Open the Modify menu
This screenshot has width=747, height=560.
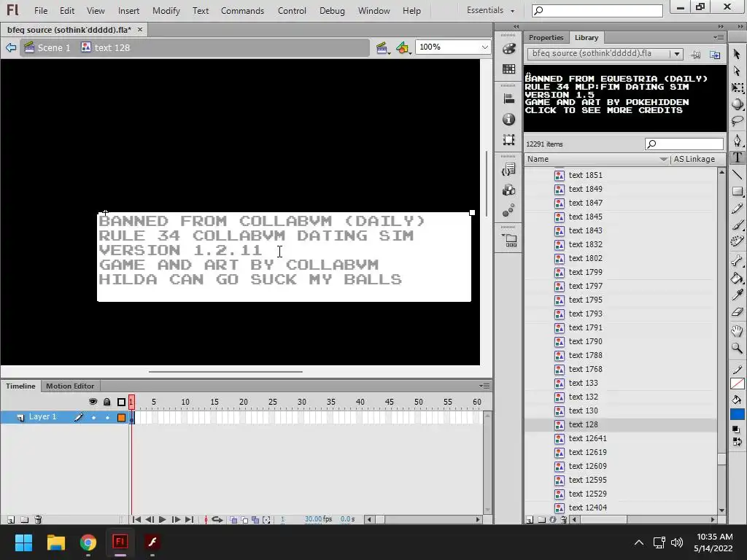tap(166, 10)
